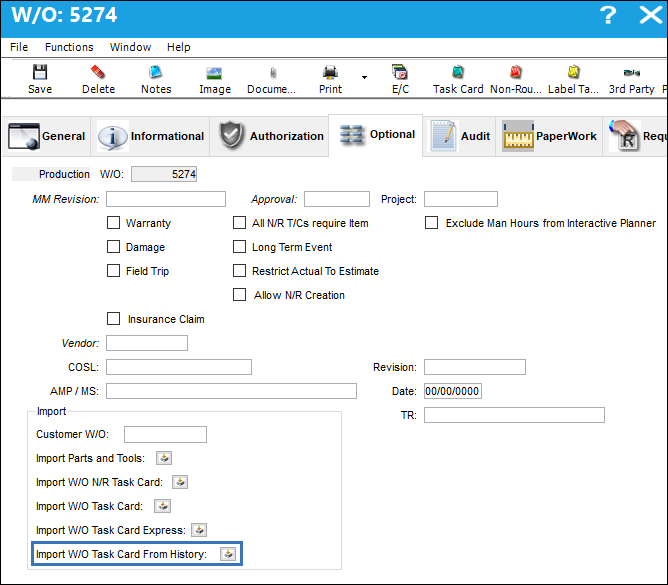
Task: Click the E/C toolbar icon
Action: point(400,72)
